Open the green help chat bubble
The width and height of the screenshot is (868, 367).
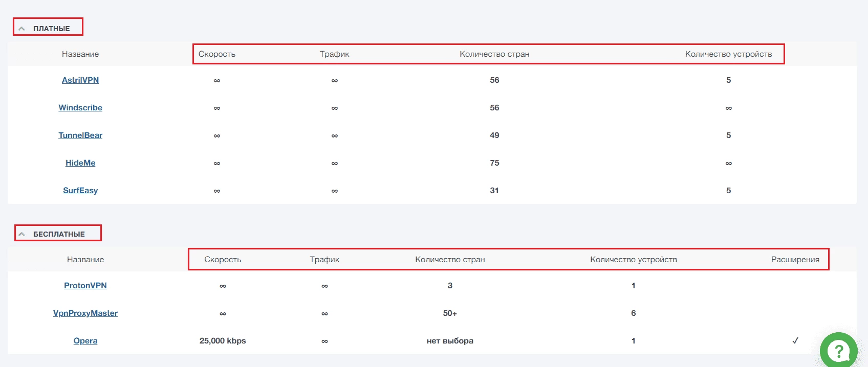point(838,351)
